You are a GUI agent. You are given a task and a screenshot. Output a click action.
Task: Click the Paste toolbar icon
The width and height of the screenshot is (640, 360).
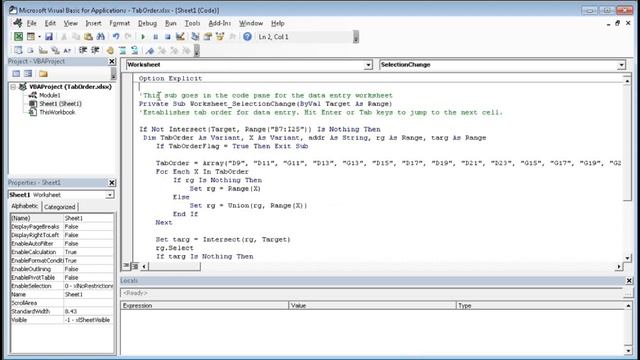88,37
